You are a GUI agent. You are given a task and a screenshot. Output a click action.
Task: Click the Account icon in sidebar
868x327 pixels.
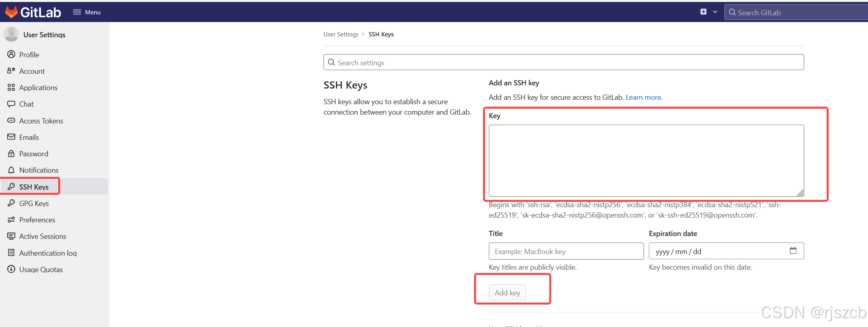tap(11, 71)
